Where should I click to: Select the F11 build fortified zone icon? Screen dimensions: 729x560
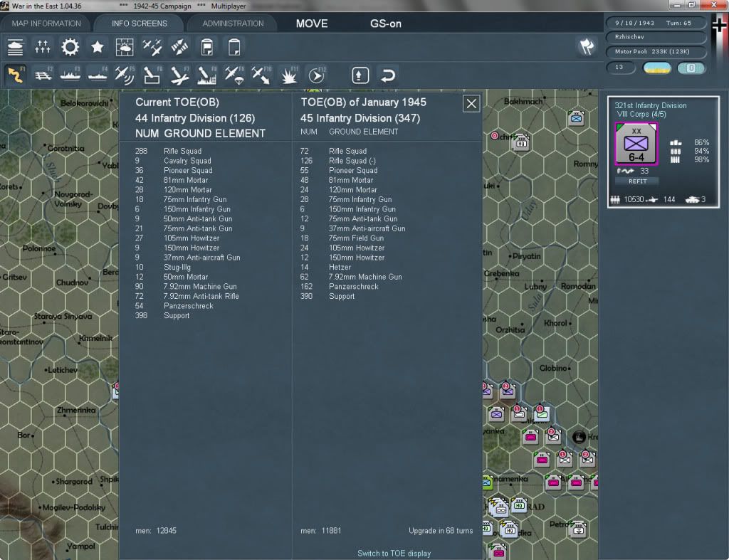(x=289, y=75)
